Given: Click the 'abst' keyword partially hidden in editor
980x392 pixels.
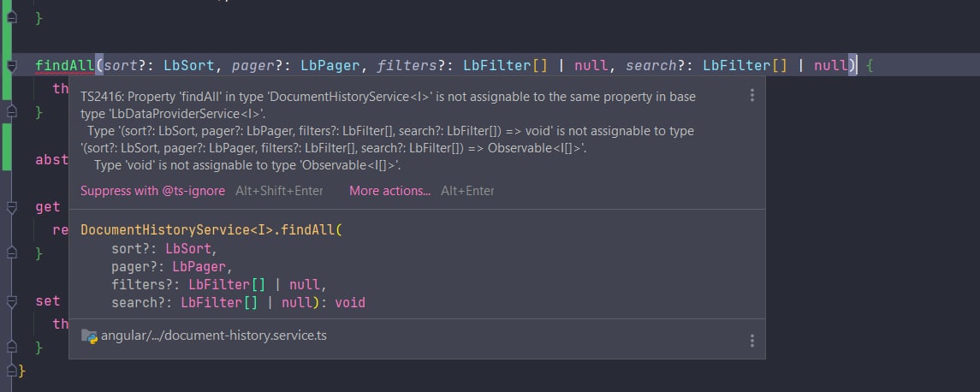Looking at the screenshot, I should click(x=52, y=159).
